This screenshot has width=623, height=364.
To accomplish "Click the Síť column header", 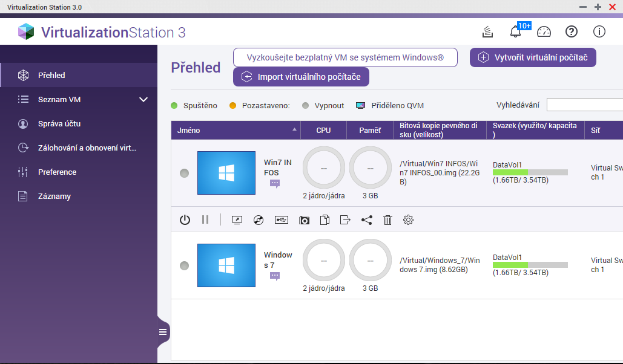I will click(x=604, y=130).
